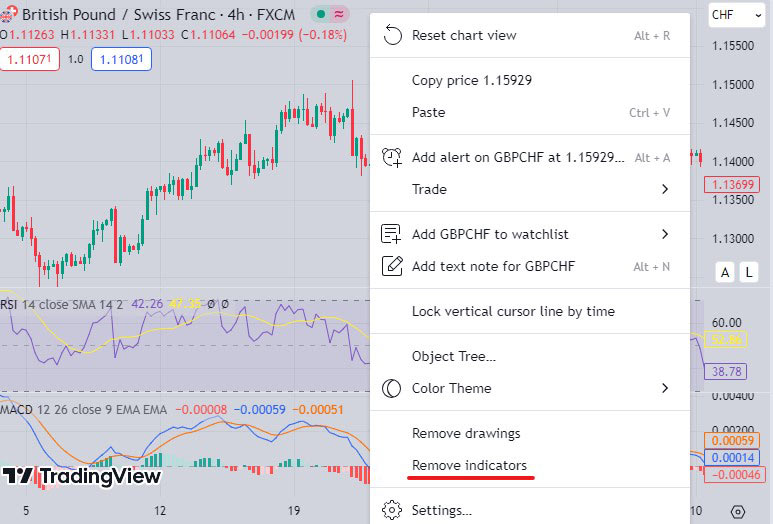The height and width of the screenshot is (524, 773).
Task: Click the orange 0.00059 signal value label
Action: [733, 440]
